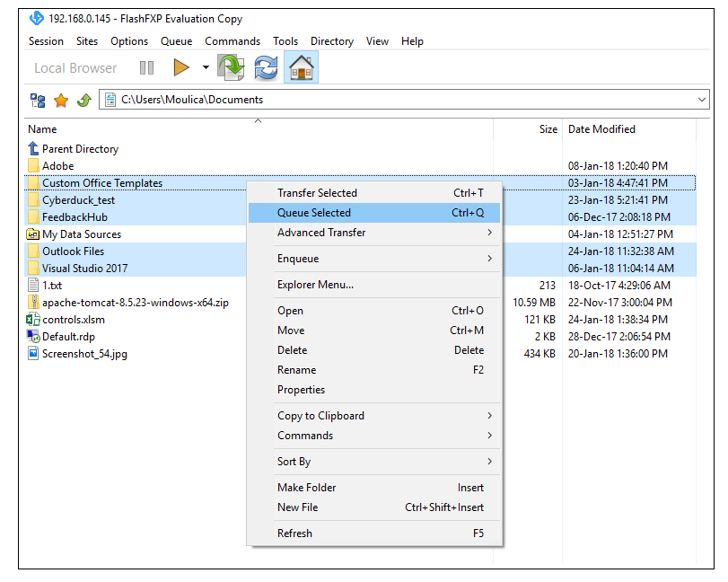The height and width of the screenshot is (582, 728).
Task: Click the house local browser toolbar icon
Action: [x=302, y=67]
